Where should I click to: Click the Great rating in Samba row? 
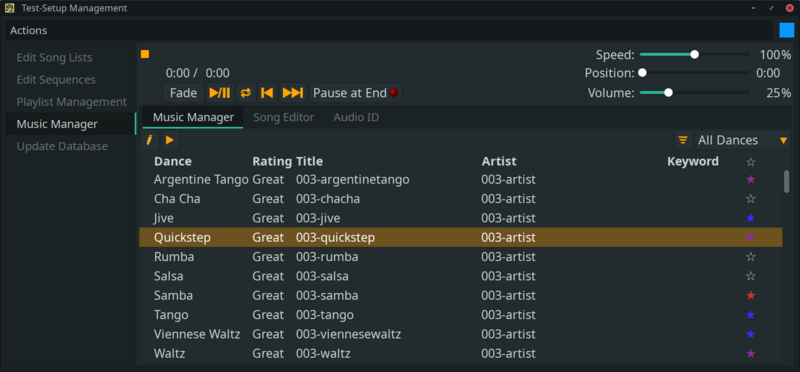click(x=268, y=295)
